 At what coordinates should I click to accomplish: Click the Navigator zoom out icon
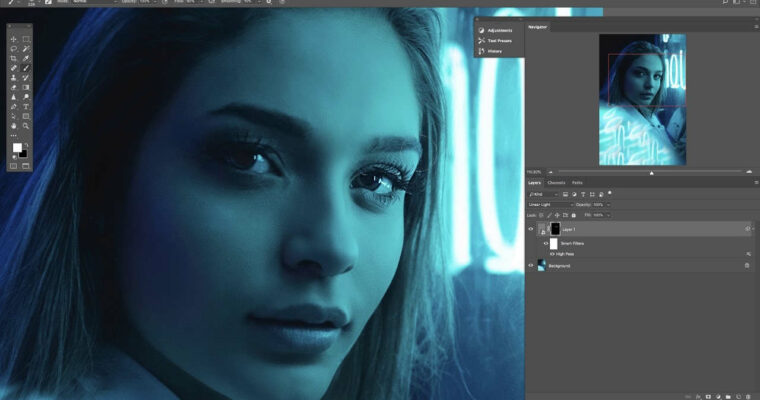550,172
